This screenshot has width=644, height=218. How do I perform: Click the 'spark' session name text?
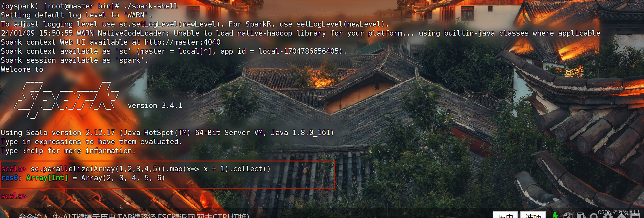(x=130, y=60)
